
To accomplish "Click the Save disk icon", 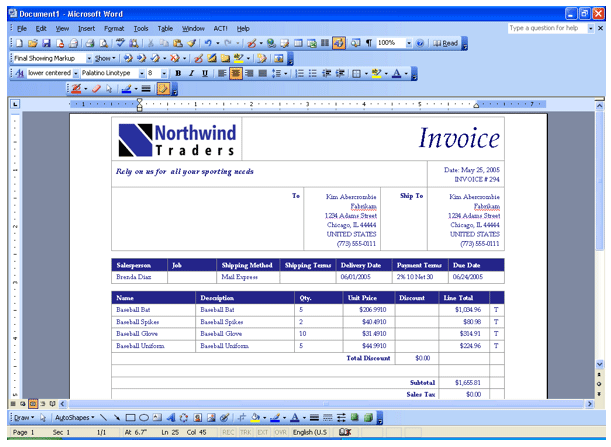I will [x=44, y=43].
